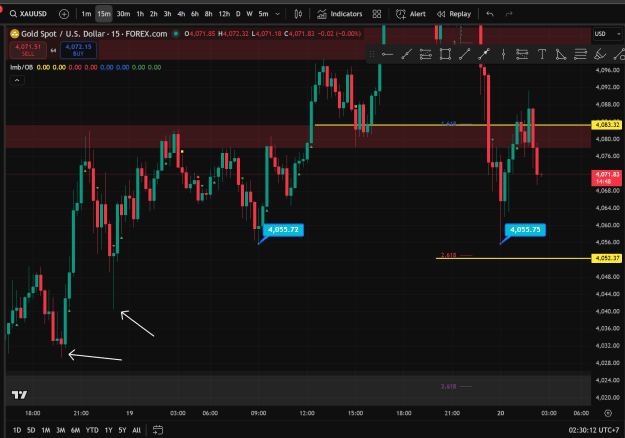Select the plain line segment tool

pos(464,54)
